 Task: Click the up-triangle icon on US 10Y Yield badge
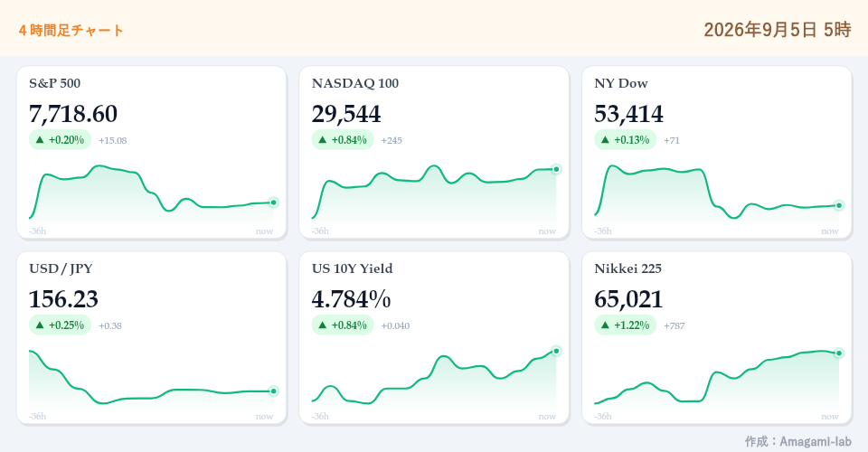(323, 325)
